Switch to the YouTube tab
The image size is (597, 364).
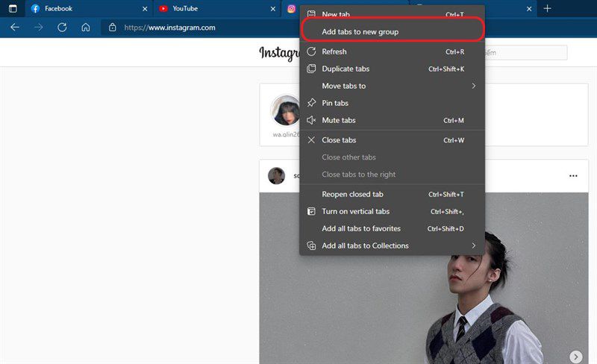[x=217, y=9]
